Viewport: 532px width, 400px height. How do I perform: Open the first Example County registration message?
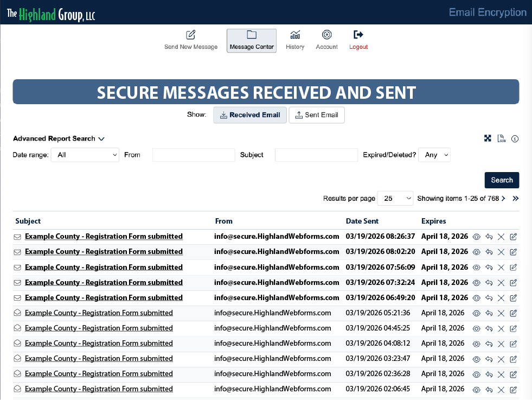coord(104,237)
